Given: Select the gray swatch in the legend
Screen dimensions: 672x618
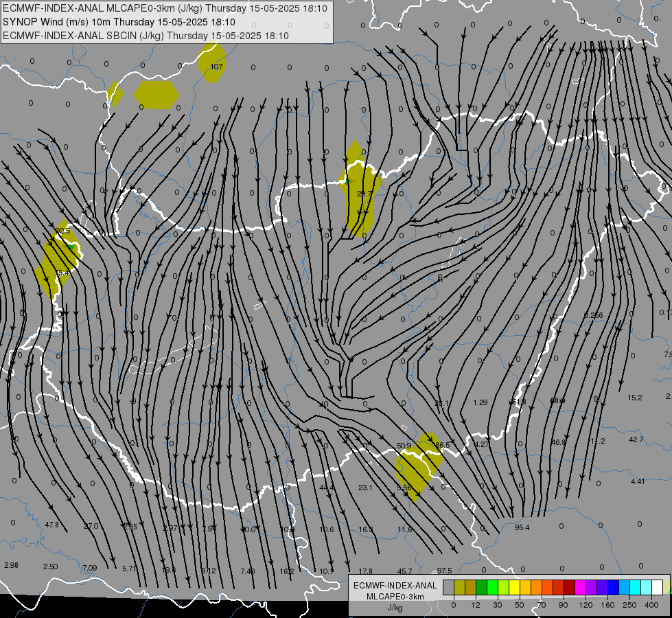Looking at the screenshot, I should click(x=448, y=588).
